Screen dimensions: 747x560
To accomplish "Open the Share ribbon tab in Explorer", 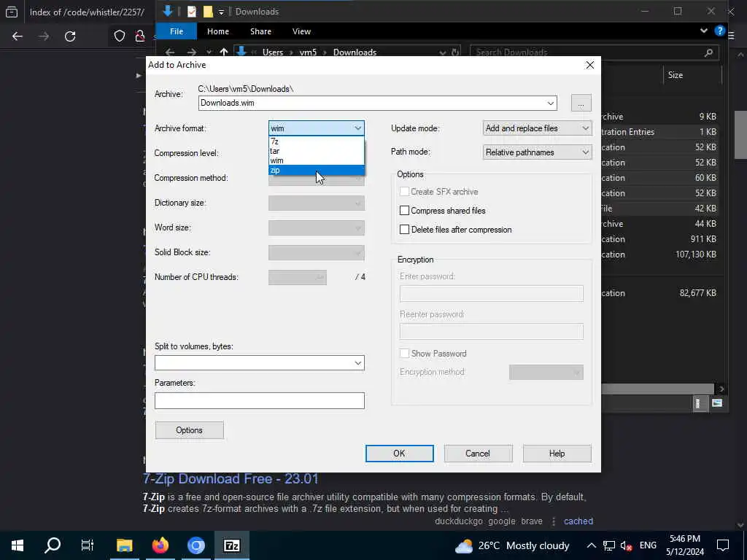I will tap(260, 31).
